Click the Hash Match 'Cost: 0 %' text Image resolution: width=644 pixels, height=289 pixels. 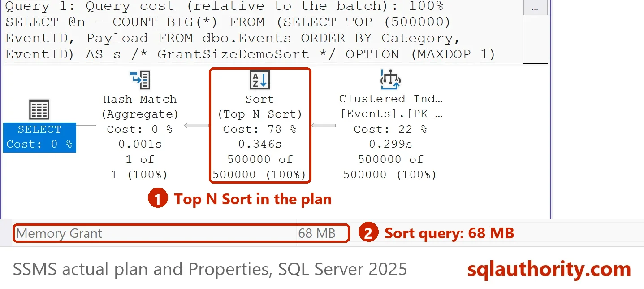point(140,129)
